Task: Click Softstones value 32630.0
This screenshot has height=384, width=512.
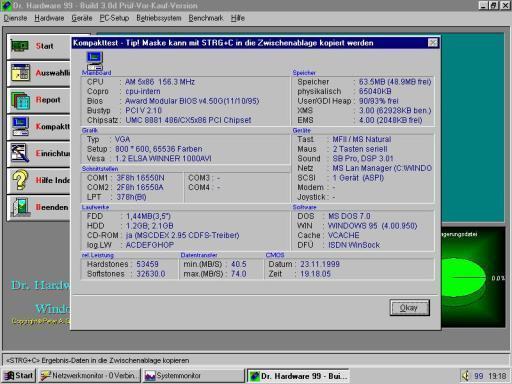Action: pos(151,274)
